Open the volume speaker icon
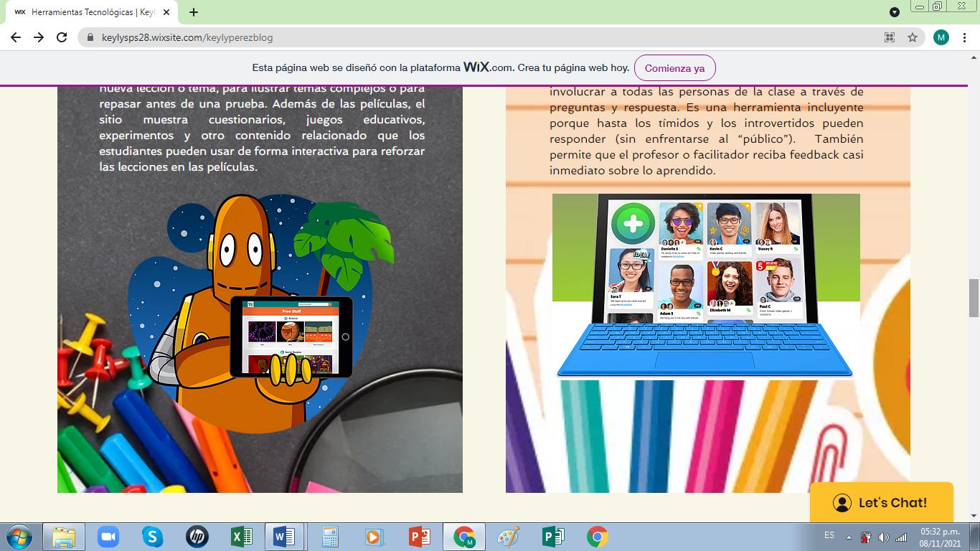The image size is (980, 551). [x=883, y=537]
